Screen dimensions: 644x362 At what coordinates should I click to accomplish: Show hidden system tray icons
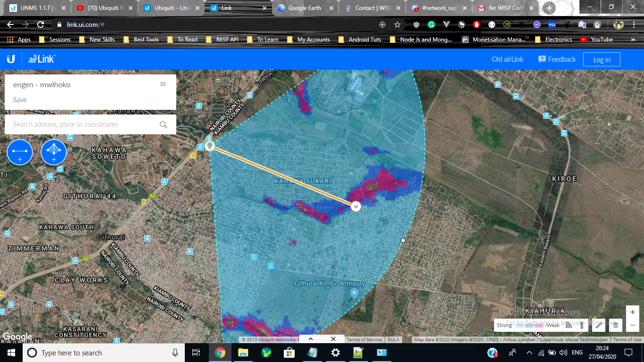click(x=529, y=353)
